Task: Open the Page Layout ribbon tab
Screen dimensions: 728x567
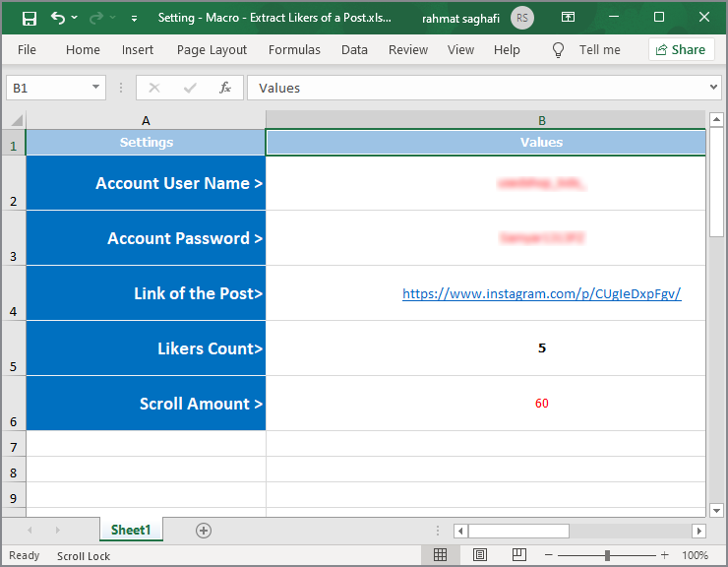Action: click(x=212, y=50)
